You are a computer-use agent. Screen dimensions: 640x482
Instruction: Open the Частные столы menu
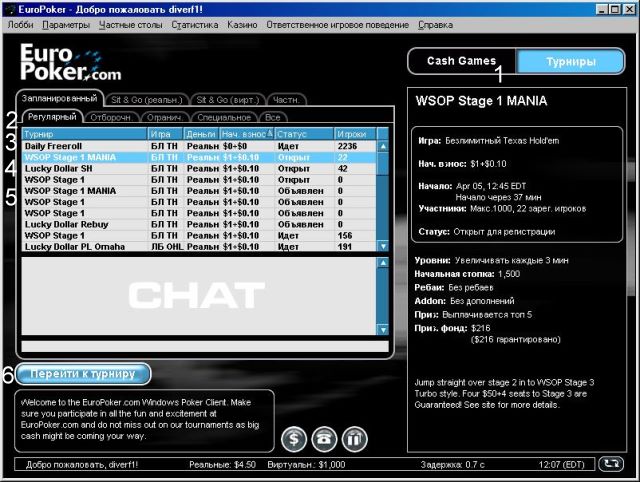[x=131, y=25]
